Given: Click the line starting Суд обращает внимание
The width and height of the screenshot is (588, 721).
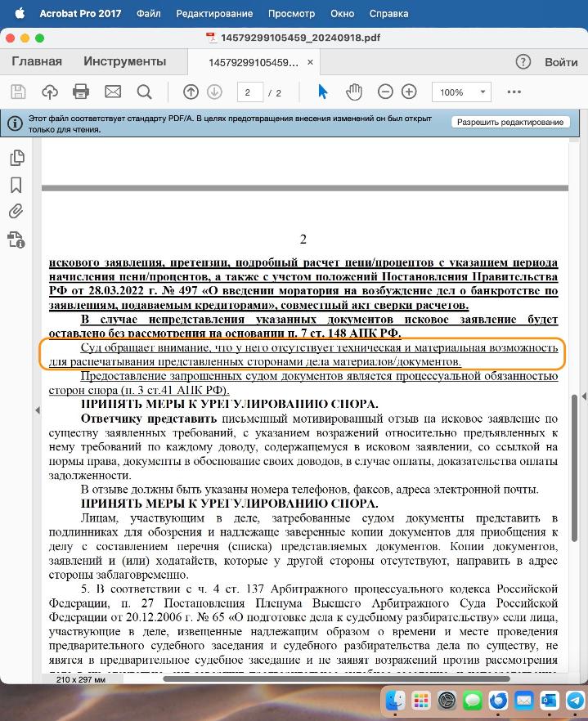Looking at the screenshot, I should pos(319,347).
